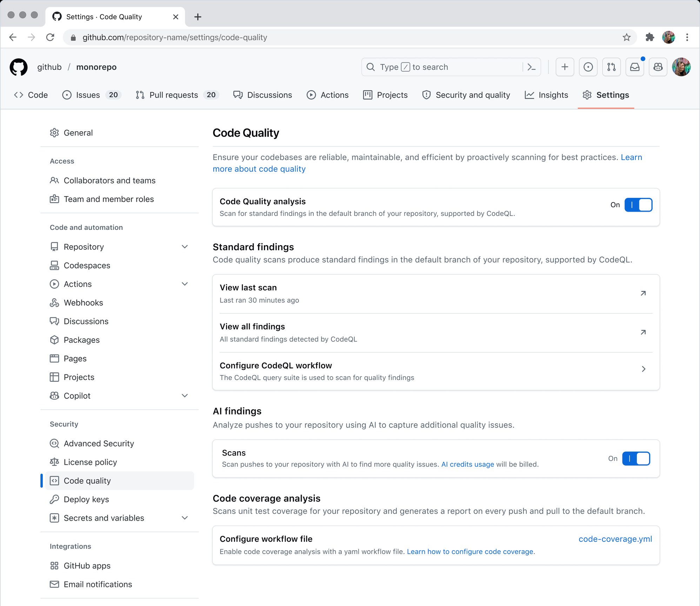700x606 pixels.
Task: Expand the Actions sidebar section
Action: pos(185,284)
